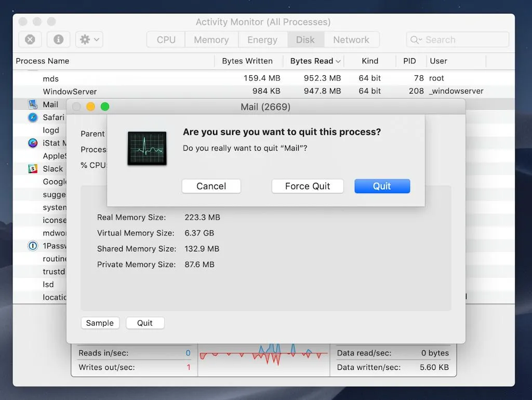
Task: Click the Reads in/sec label
Action: (x=103, y=353)
